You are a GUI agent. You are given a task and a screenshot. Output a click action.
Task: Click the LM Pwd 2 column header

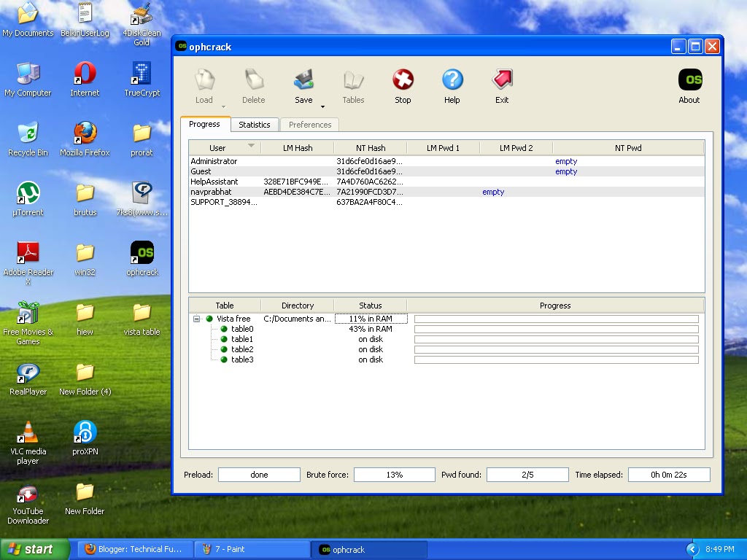pyautogui.click(x=516, y=147)
